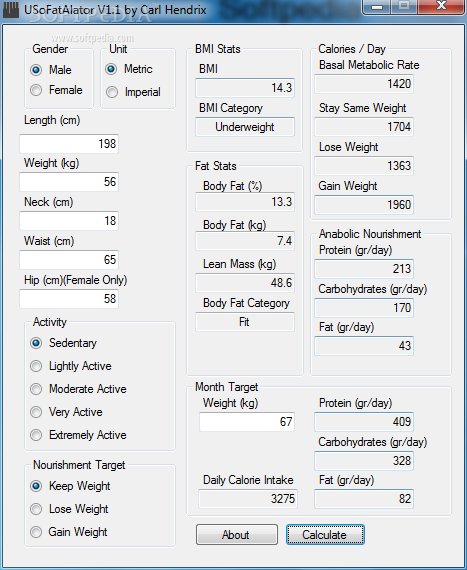This screenshot has width=467, height=570.
Task: Focus the Weight (kg) input box
Action: [69, 182]
